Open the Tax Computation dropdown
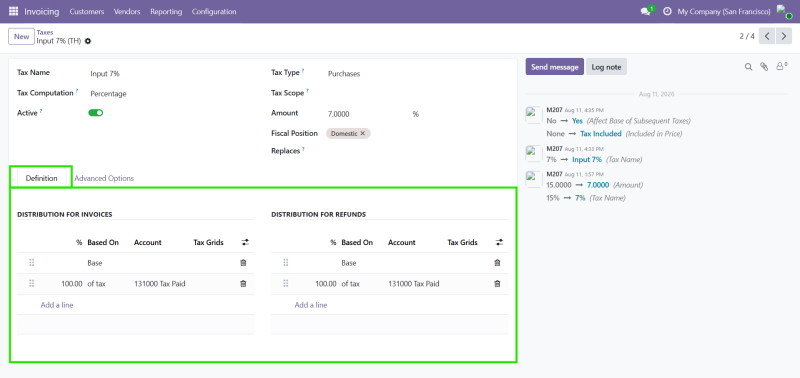 171,94
